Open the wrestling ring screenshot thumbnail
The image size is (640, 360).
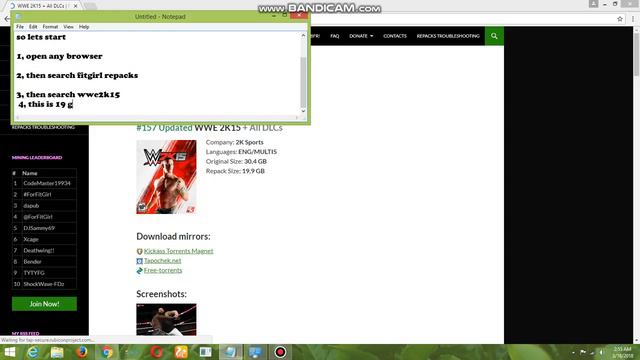(166, 320)
